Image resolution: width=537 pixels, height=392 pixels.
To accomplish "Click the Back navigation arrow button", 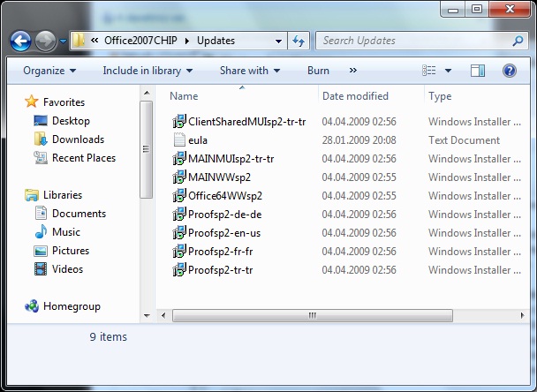I will tap(21, 41).
